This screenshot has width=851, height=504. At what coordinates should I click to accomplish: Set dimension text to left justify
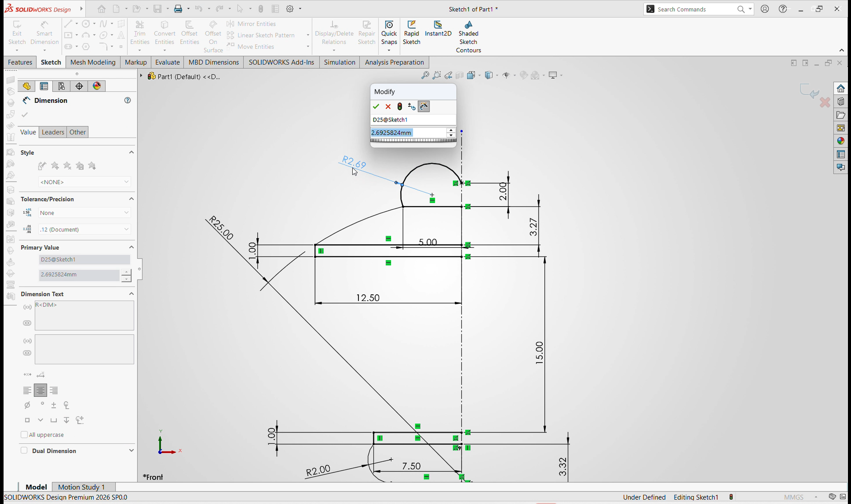coord(27,391)
